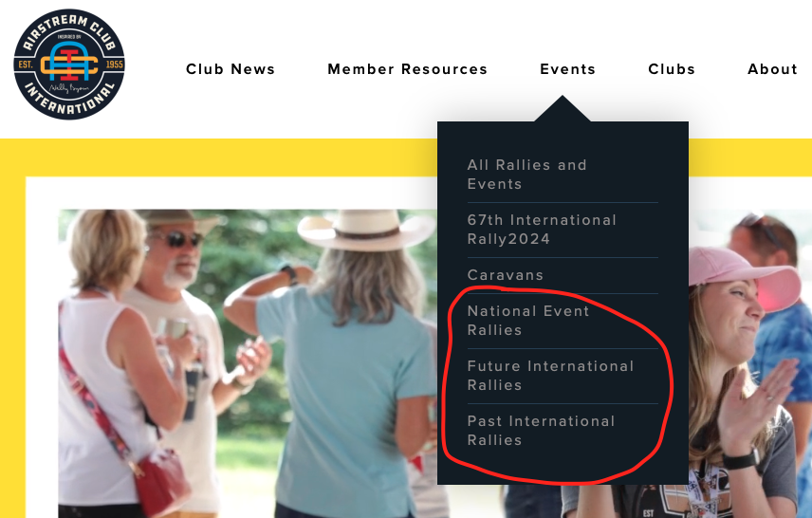
Task: Click the Airstream Club International logo
Action: coord(69,65)
